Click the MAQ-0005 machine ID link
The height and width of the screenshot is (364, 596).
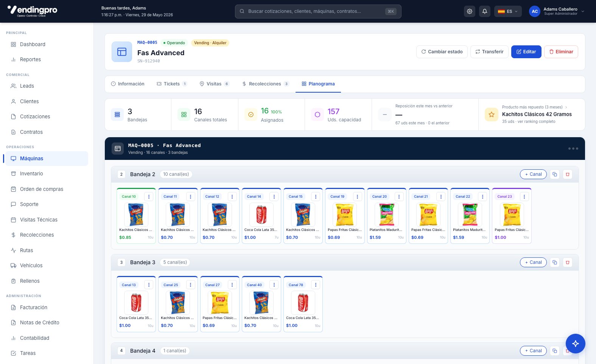click(147, 43)
